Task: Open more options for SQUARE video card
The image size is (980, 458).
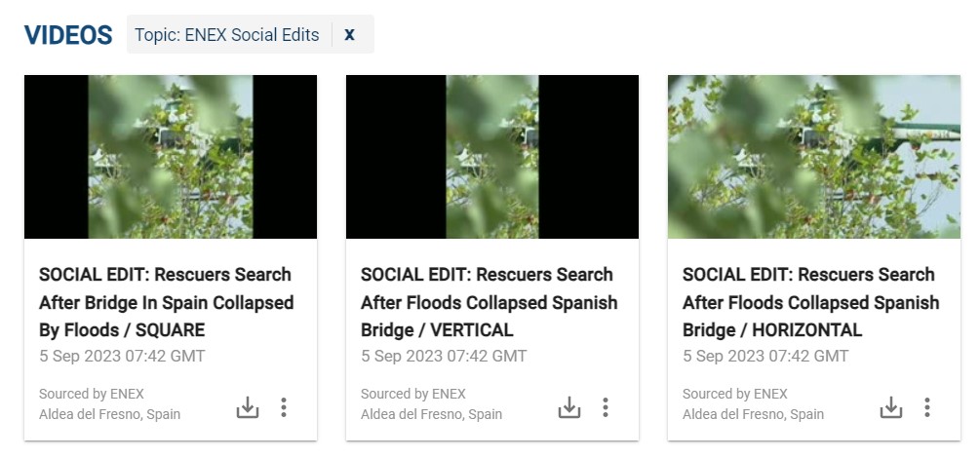Action: pyautogui.click(x=284, y=407)
